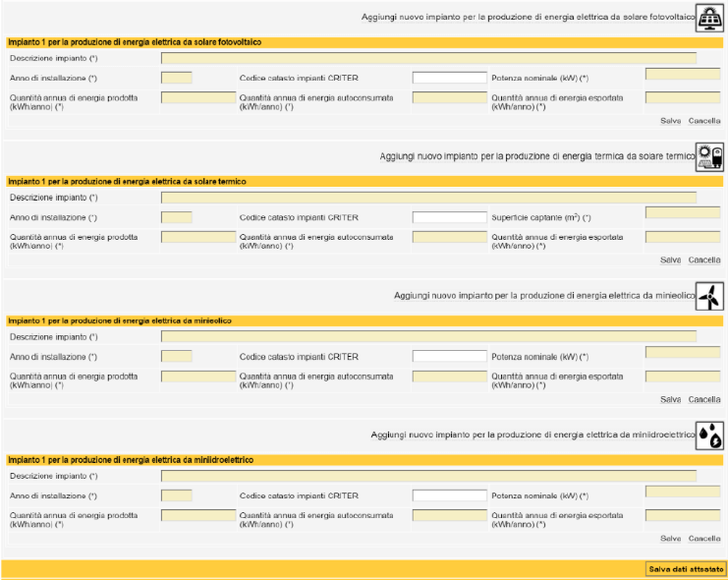Click Salva in the fotovoltaico section

coord(670,121)
